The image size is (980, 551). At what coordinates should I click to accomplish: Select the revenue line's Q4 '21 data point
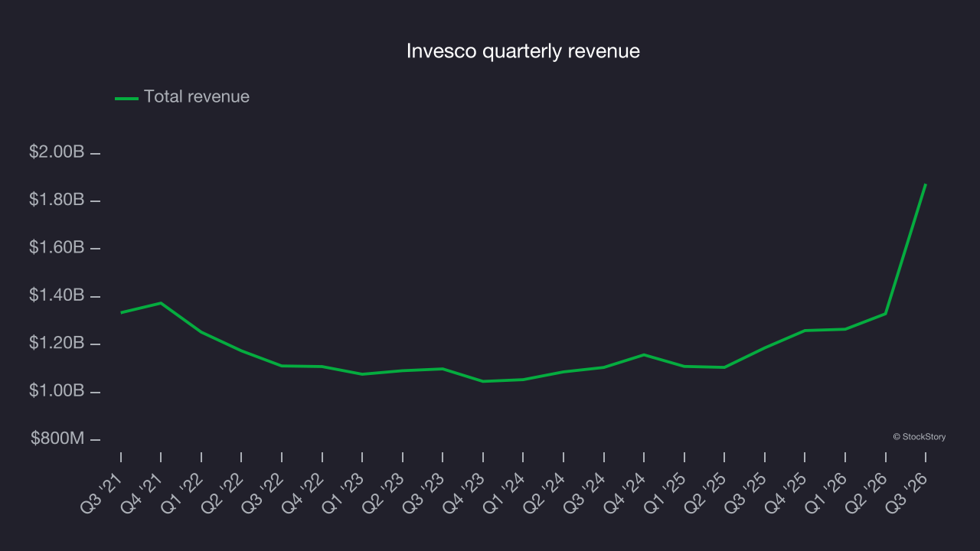tap(161, 303)
